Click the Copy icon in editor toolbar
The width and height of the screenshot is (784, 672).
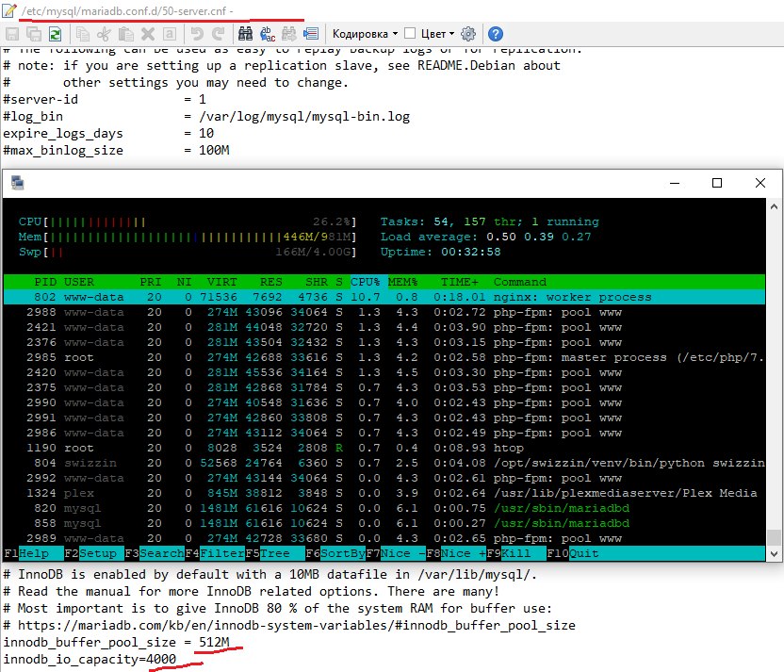pos(83,34)
